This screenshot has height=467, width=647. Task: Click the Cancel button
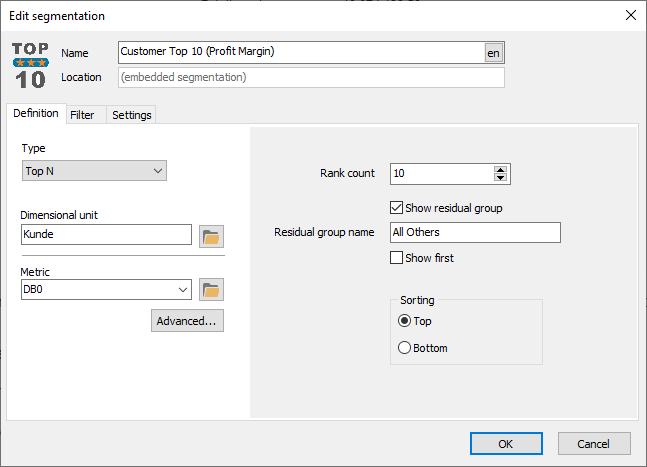[594, 444]
